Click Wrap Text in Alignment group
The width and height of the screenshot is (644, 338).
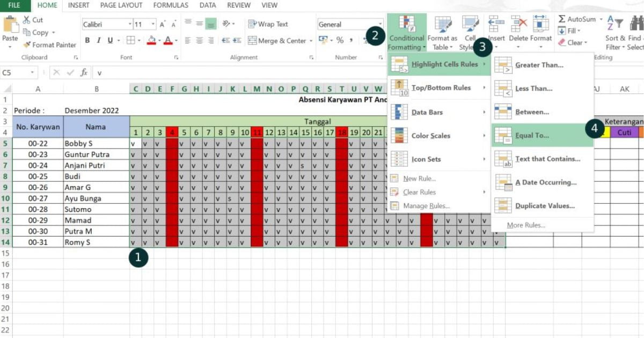268,24
